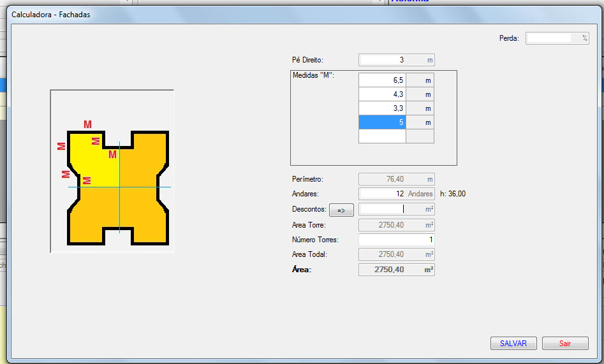Click the unit cell beside 4,3
The height and width of the screenshot is (364, 604).
[420, 94]
